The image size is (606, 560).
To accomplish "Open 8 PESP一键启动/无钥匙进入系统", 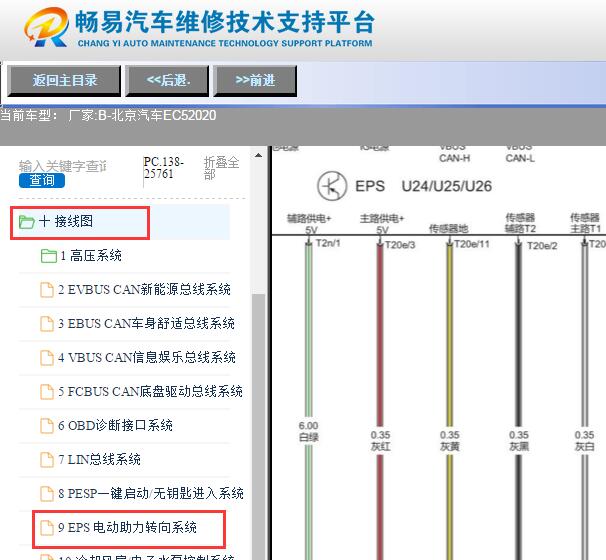I will [x=151, y=494].
